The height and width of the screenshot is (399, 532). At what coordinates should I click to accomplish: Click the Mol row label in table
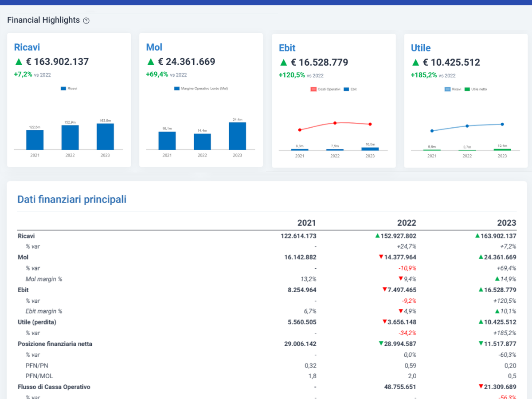[23, 257]
